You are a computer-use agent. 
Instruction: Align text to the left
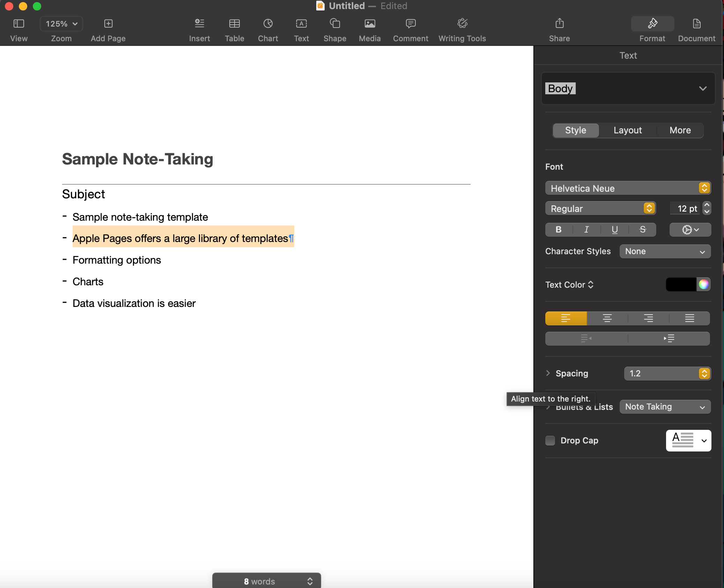click(566, 318)
